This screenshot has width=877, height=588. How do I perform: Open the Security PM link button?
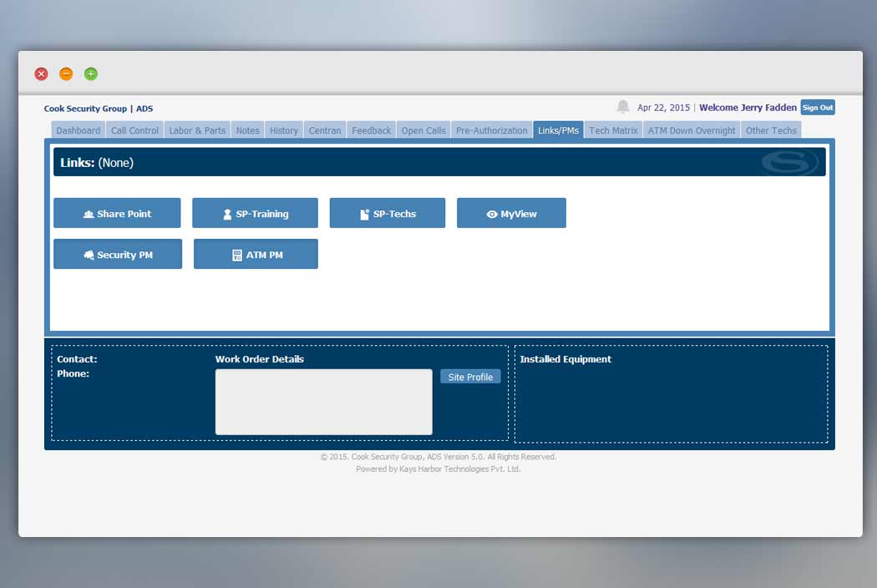click(118, 254)
